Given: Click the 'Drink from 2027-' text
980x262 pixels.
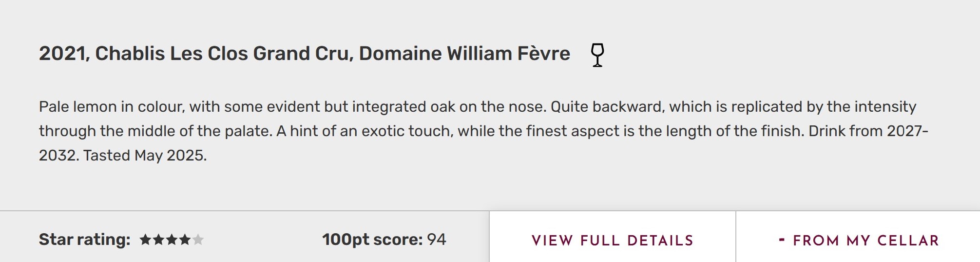Looking at the screenshot, I should pyautogui.click(x=868, y=131).
